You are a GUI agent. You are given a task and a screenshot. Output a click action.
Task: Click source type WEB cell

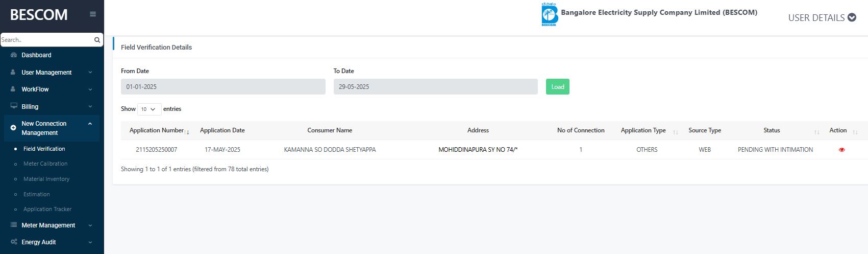705,150
